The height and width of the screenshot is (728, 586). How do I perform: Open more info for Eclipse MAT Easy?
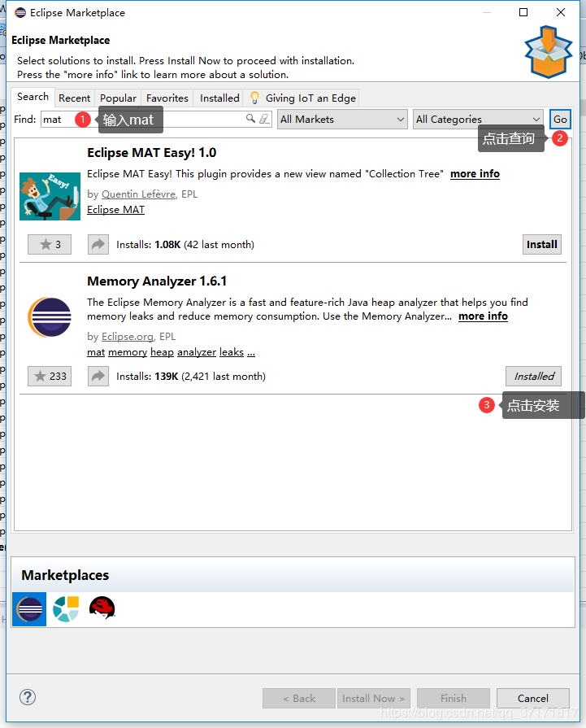(475, 173)
